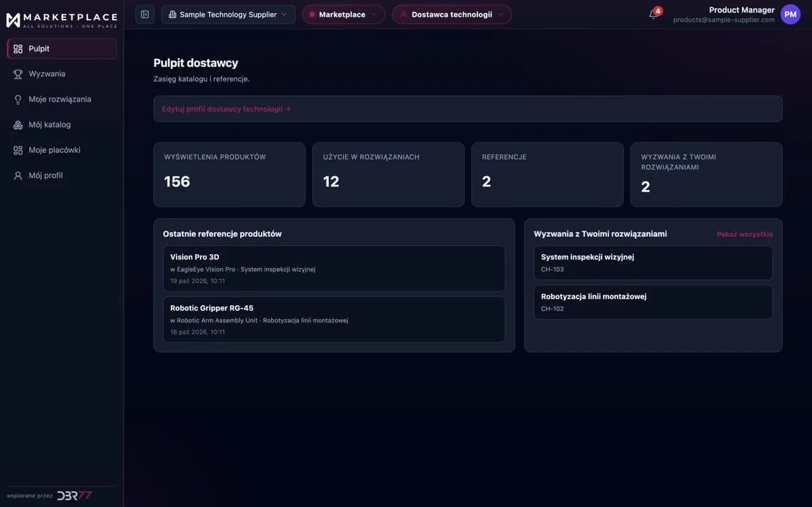
Task: Open the notifications bell
Action: (x=653, y=14)
